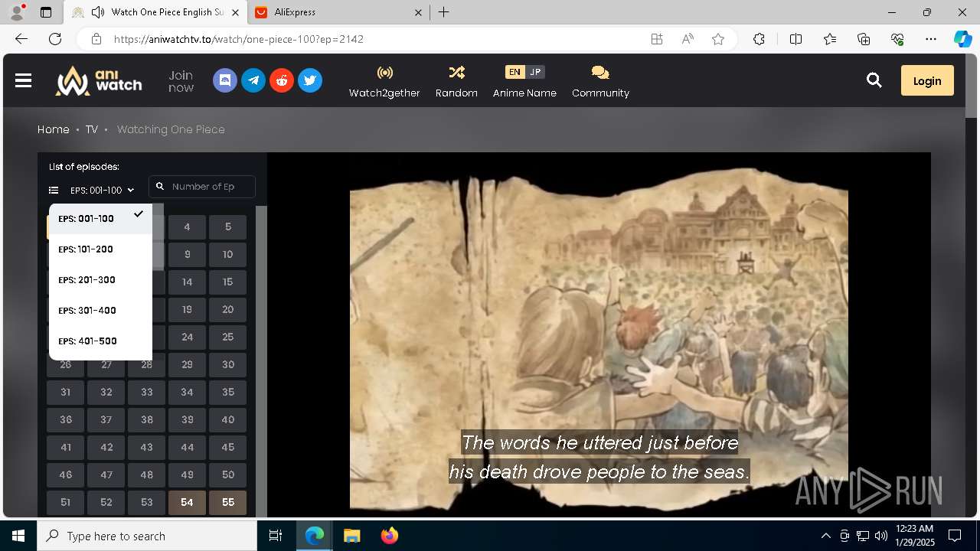Click the address bar URL

(238, 39)
